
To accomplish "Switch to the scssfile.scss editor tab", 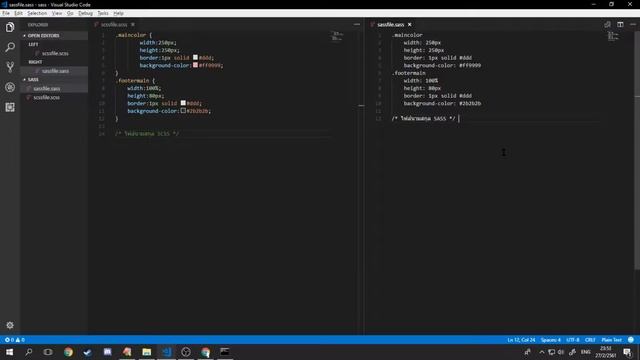I will click(x=113, y=24).
